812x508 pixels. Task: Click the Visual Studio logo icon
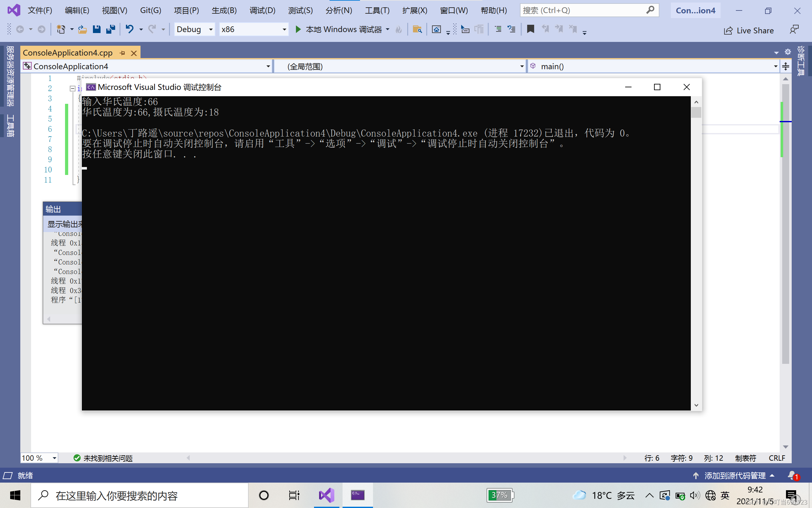click(14, 10)
